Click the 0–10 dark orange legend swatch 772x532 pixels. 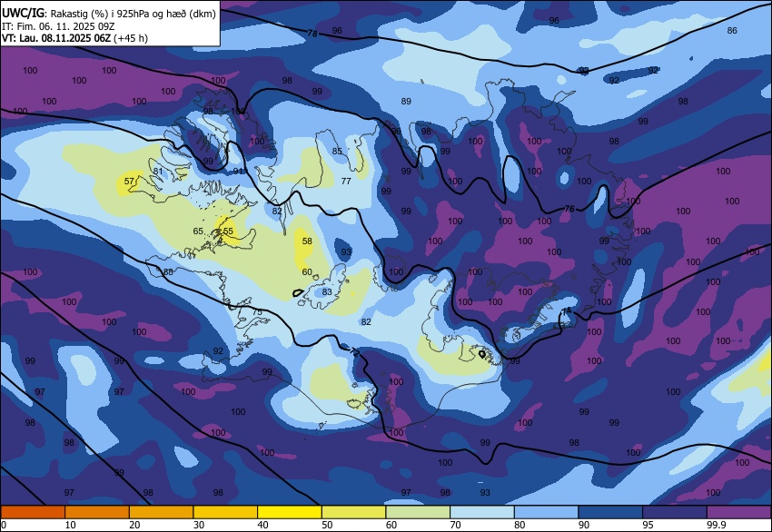[x=33, y=512]
